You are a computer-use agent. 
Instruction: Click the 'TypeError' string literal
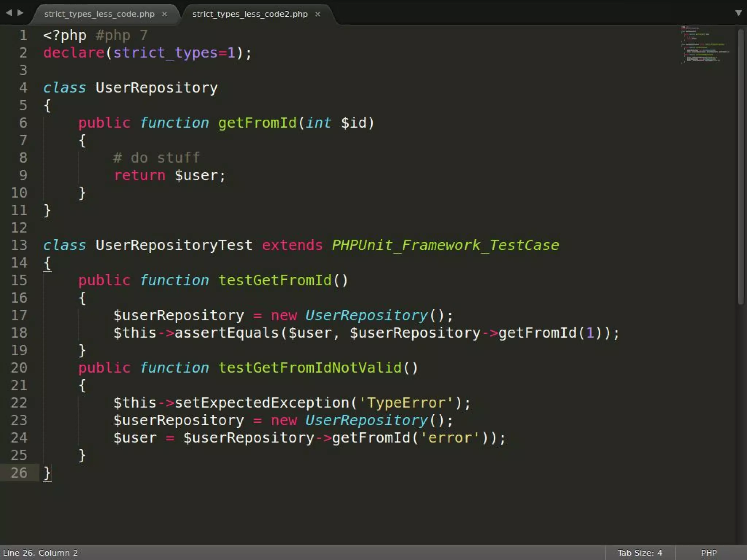[406, 402]
